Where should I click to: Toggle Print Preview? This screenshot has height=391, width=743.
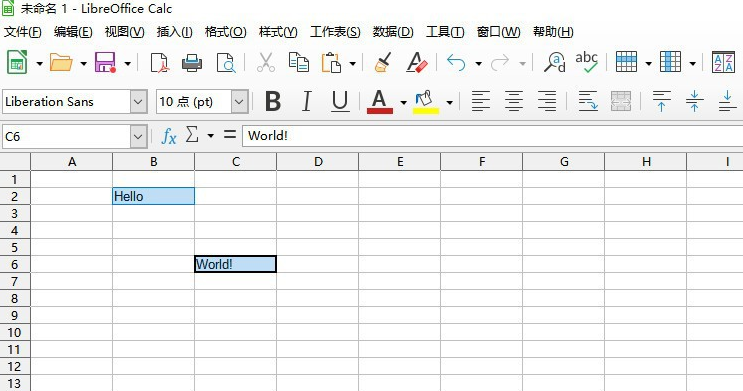226,63
